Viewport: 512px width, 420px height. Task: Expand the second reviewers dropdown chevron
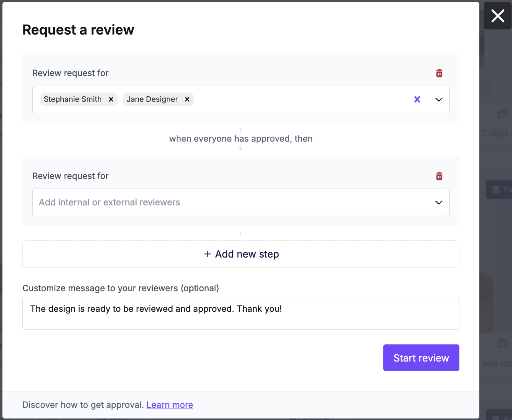pos(439,202)
